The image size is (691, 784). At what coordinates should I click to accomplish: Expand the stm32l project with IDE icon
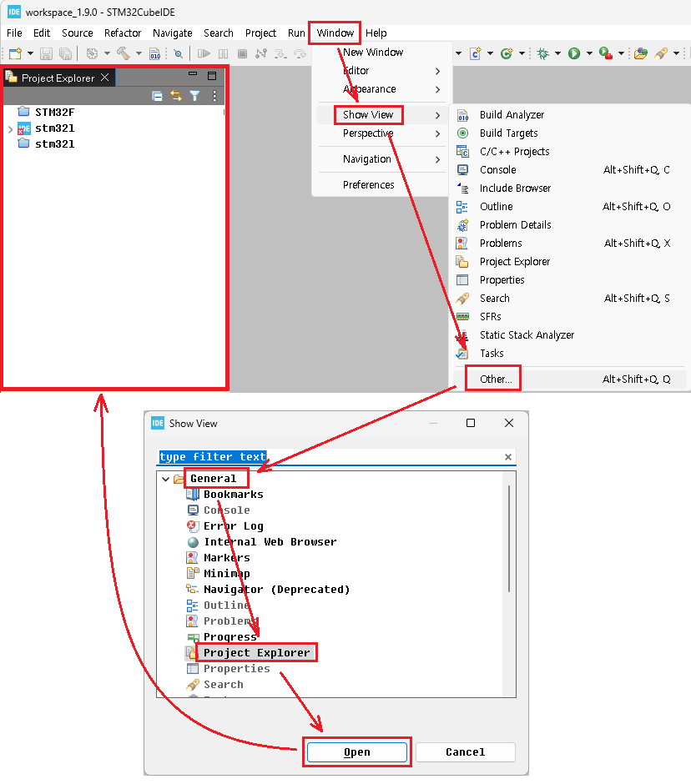pos(11,129)
